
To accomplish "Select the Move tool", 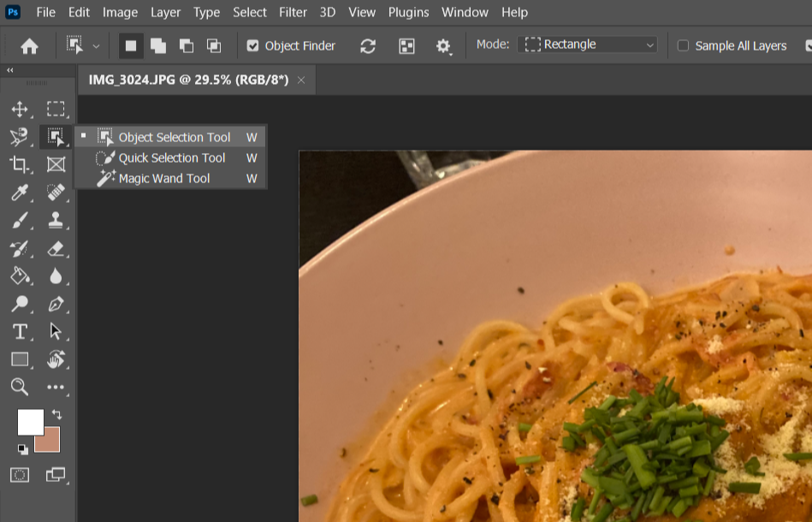I will (x=20, y=110).
